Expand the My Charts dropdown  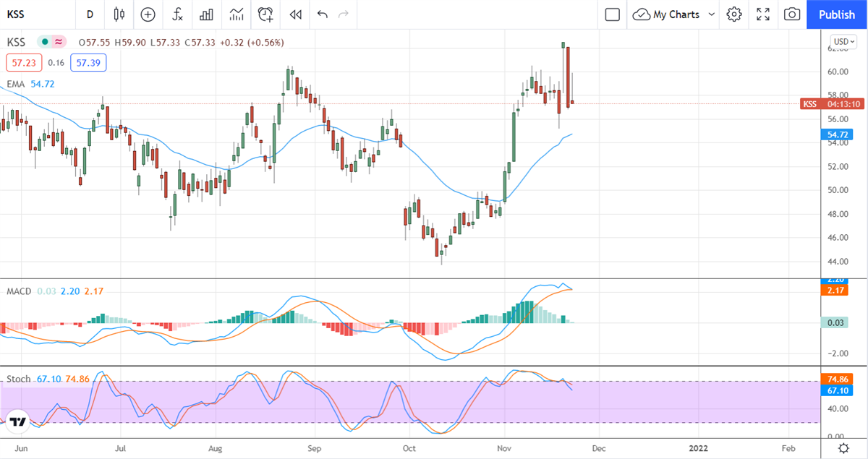tap(712, 14)
